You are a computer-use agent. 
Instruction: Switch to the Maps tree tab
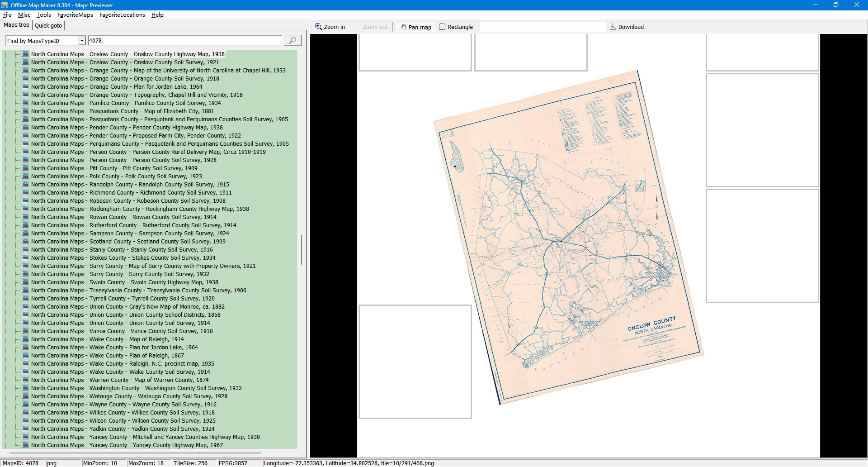click(x=17, y=25)
